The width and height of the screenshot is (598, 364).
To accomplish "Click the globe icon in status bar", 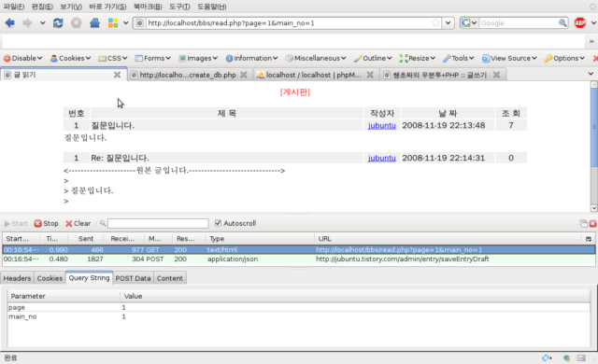I will (x=566, y=357).
